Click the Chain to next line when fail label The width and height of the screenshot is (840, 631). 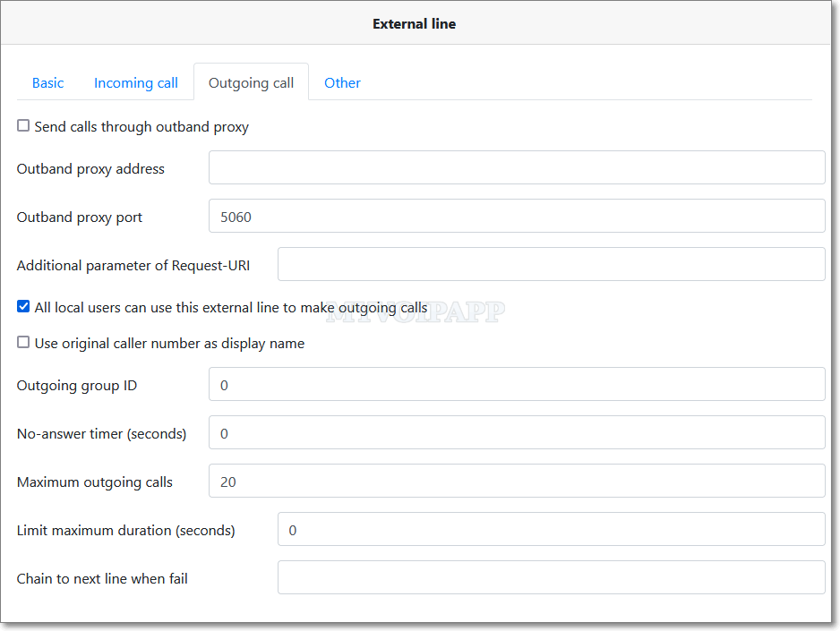[x=102, y=578]
